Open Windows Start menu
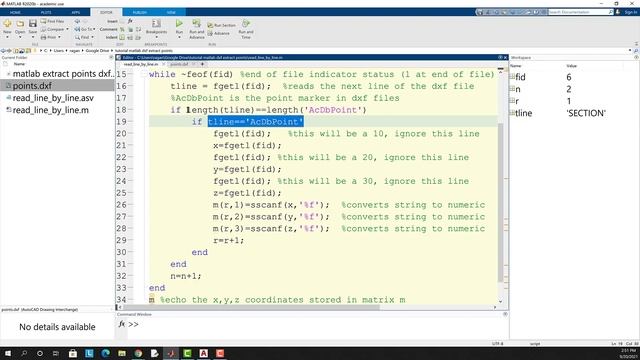This screenshot has height=360, width=640. [x=8, y=353]
